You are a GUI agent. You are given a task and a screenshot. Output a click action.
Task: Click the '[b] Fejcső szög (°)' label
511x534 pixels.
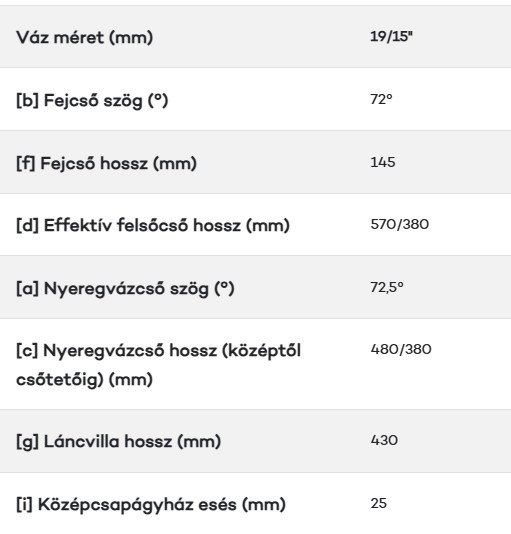click(92, 100)
